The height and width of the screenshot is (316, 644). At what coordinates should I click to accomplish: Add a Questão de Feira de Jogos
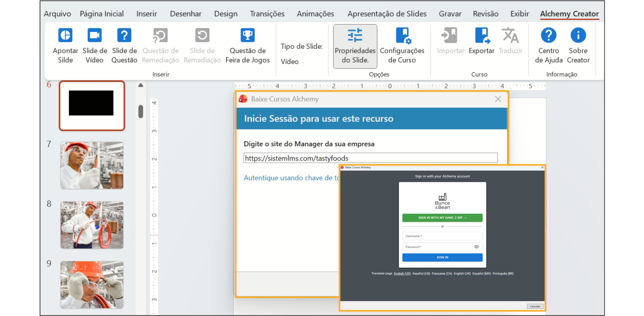pos(247,36)
